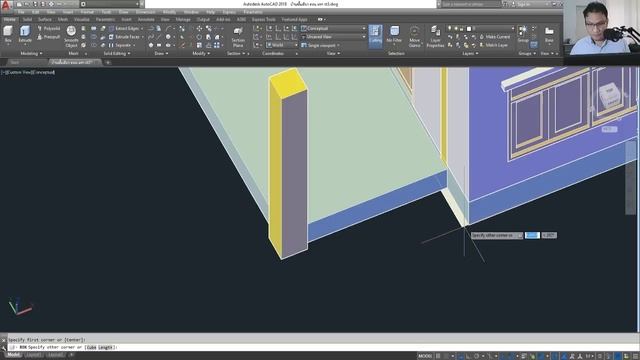Expand the Groups panel
Image resolution: width=640 pixels, height=360 pixels.
pos(527,53)
